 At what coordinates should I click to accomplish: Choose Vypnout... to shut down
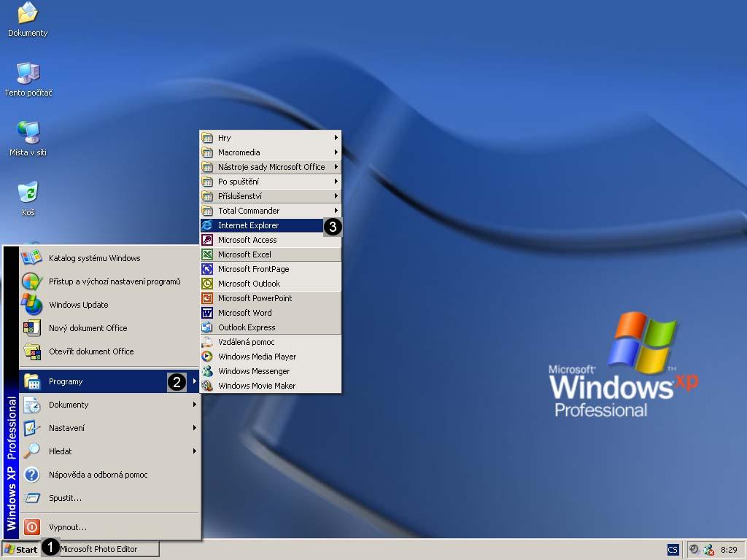coord(109,527)
